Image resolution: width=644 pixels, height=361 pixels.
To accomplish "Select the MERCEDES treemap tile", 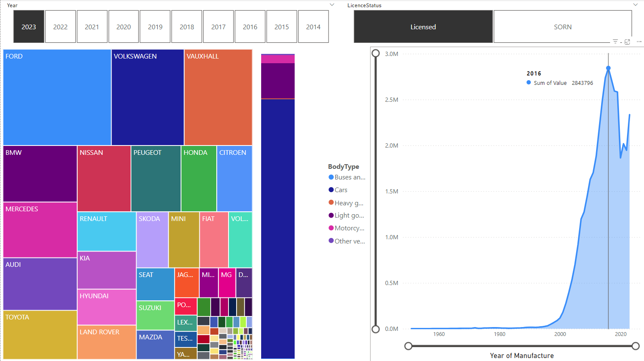I will point(40,230).
